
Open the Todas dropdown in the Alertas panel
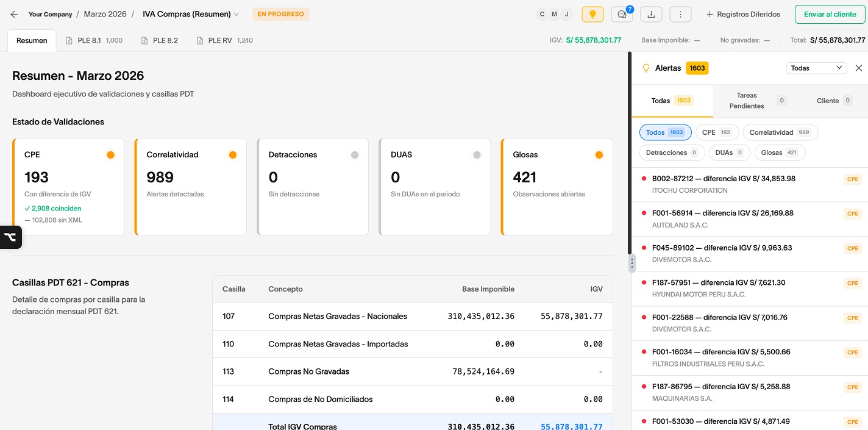816,68
